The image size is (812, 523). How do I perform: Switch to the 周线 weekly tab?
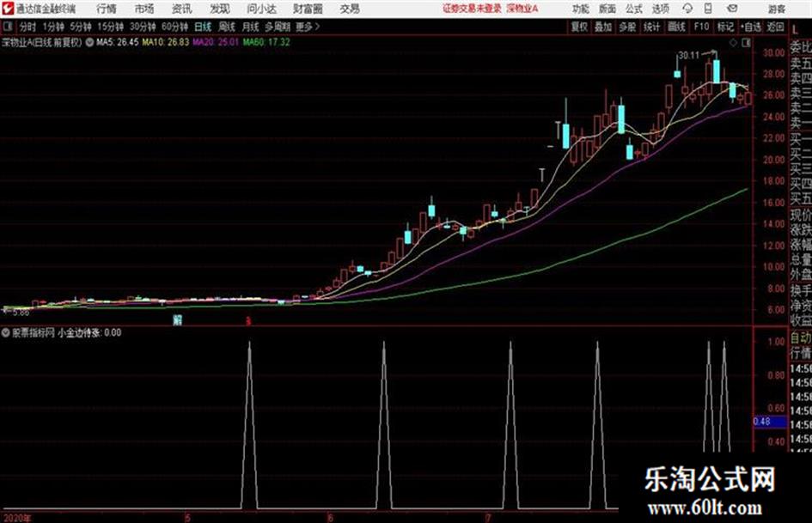[x=227, y=27]
